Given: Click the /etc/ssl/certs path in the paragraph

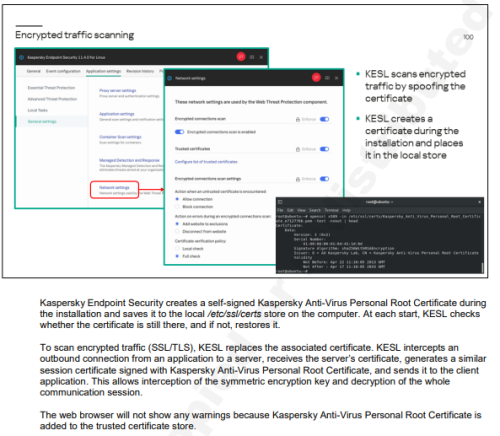Looking at the screenshot, I should [234, 314].
